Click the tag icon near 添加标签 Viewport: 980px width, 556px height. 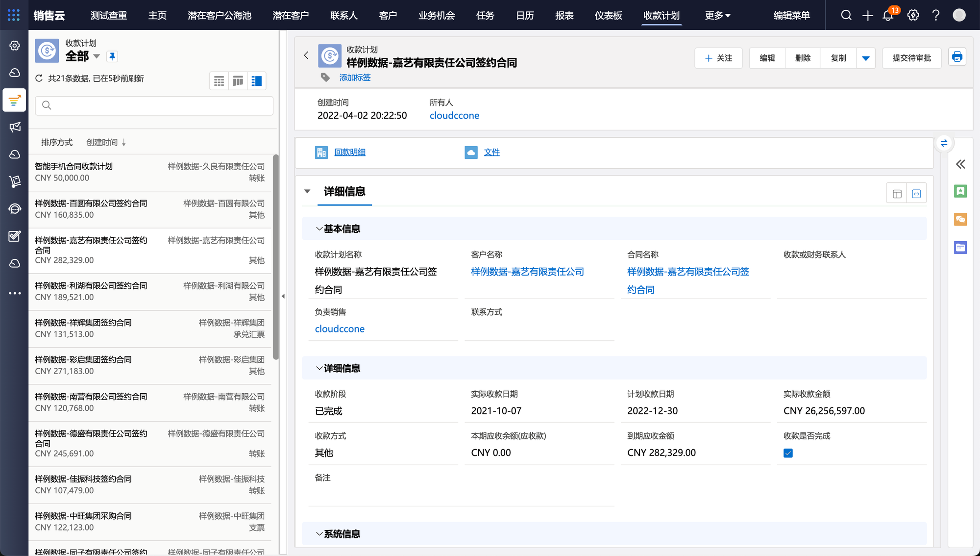pyautogui.click(x=325, y=77)
